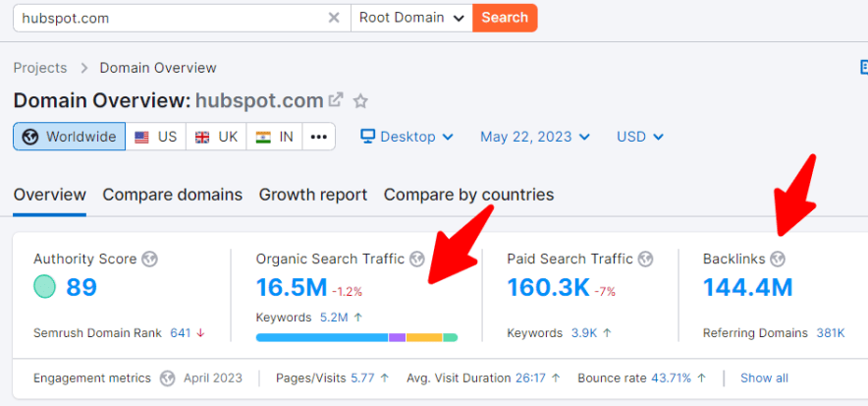Click the blue segment of keywords bar

coord(321,337)
